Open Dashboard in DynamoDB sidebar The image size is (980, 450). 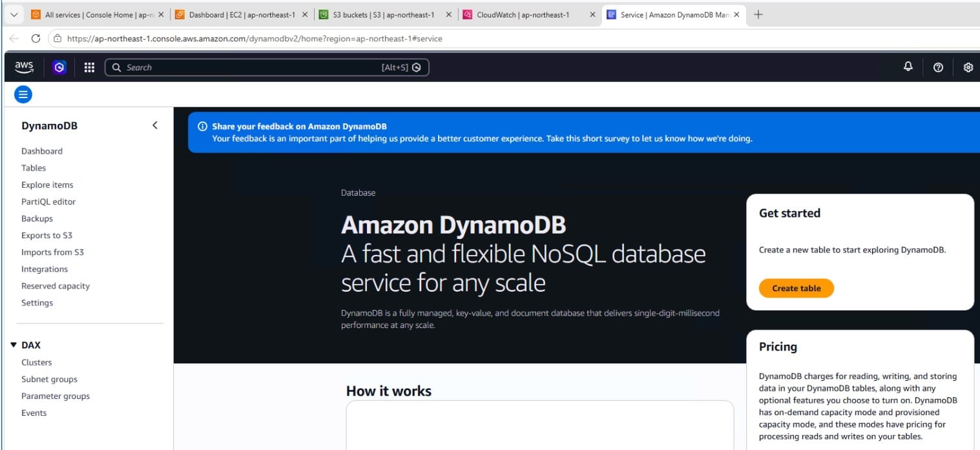pos(42,151)
